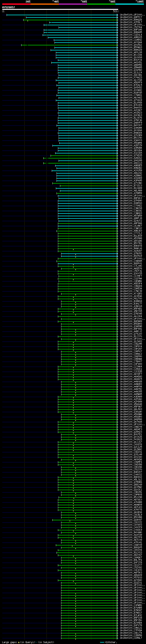Click the red 20% identity legend segment

(x=16, y=4)
